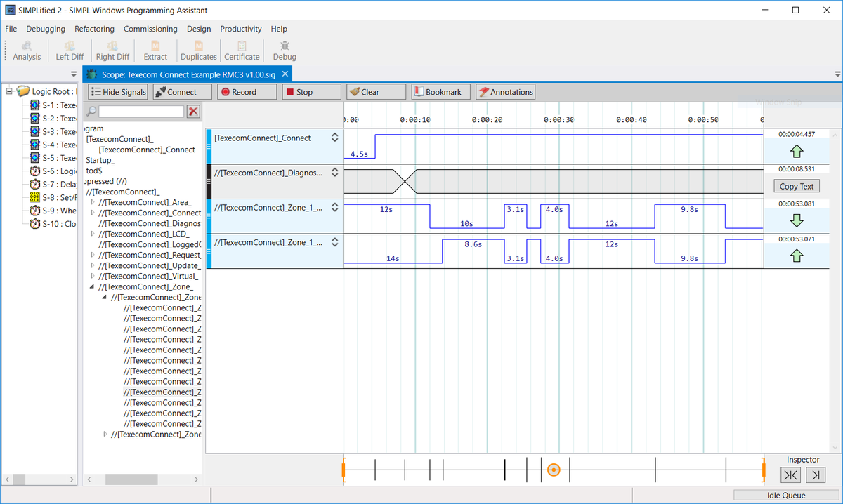Select the Extract toolbar tool
The width and height of the screenshot is (843, 504).
pos(155,51)
